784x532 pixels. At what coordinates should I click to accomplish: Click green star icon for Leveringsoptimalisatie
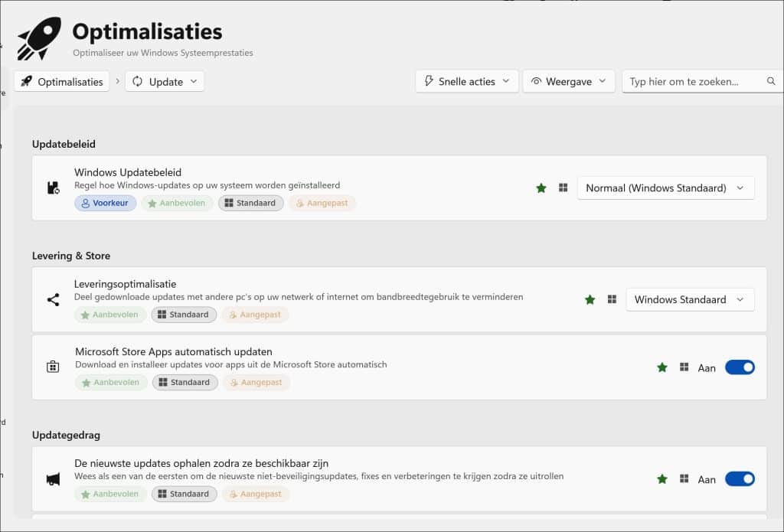click(590, 299)
